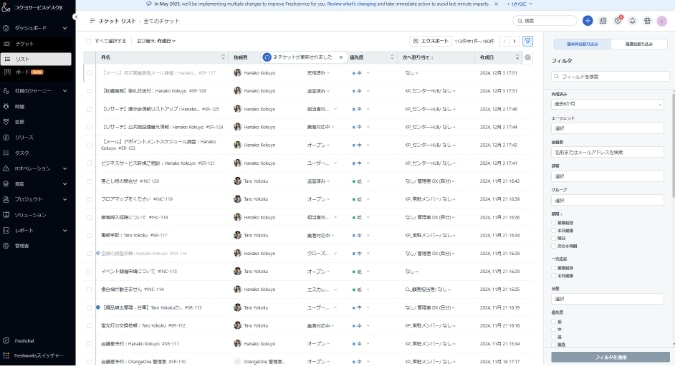The height and width of the screenshot is (366, 675).
Task: Click the フィールドを検索 filter search box
Action: 610,77
